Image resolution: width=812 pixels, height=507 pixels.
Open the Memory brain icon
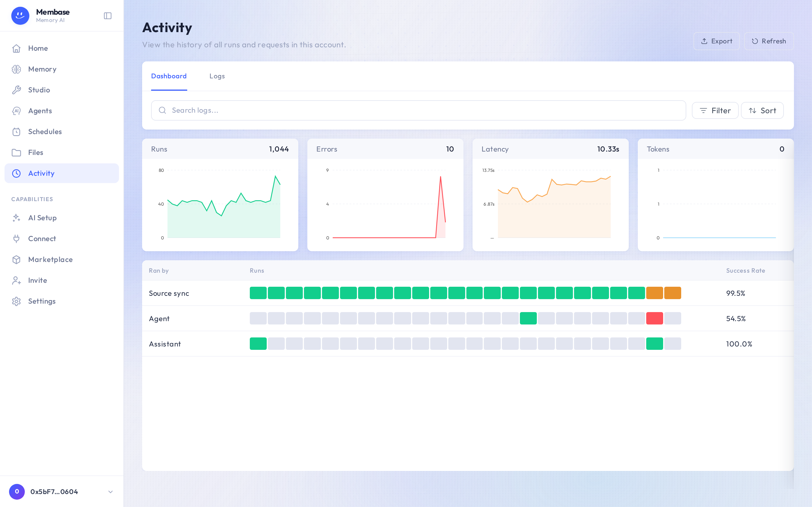click(16, 69)
